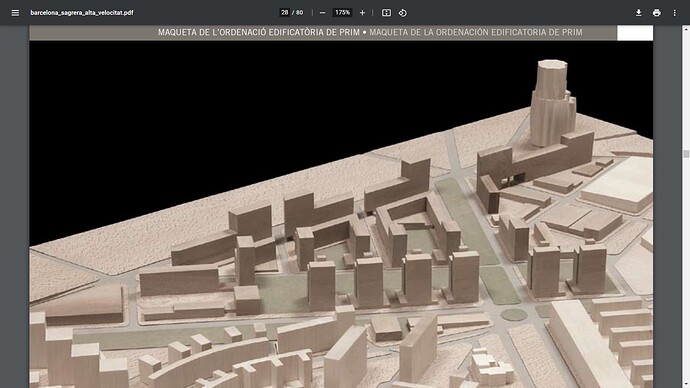Click the zoom out minus button

(323, 13)
